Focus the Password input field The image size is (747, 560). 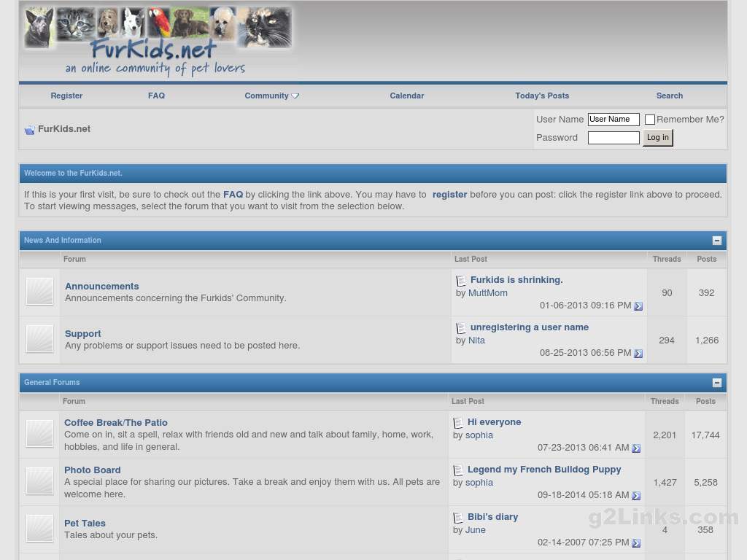(614, 138)
